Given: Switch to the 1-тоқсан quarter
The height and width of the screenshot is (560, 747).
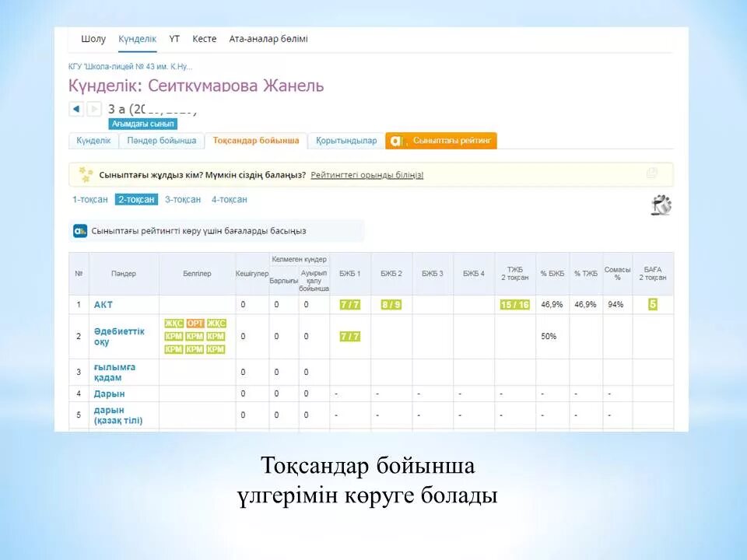Looking at the screenshot, I should pos(89,200).
